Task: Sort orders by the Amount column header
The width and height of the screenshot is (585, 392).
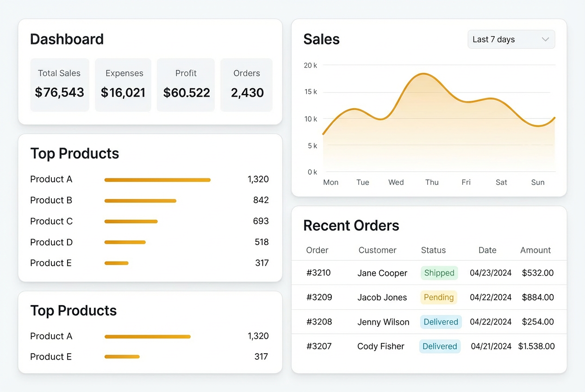Action: (x=535, y=250)
